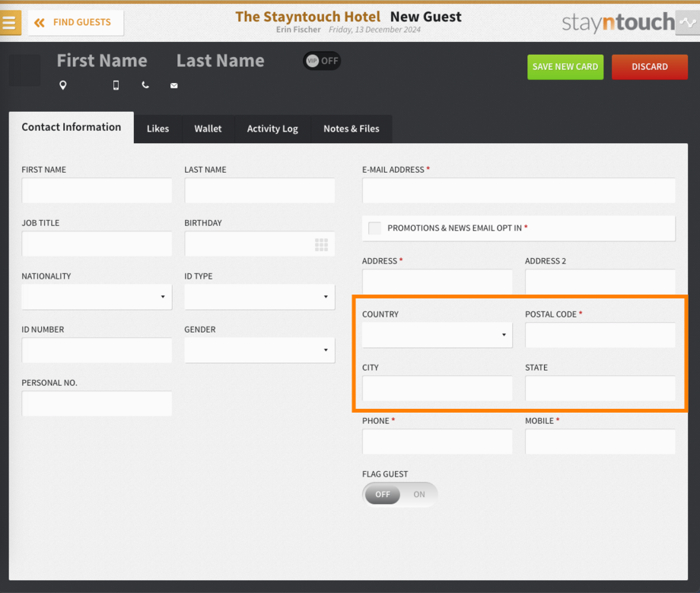The image size is (700, 593).
Task: Focus the First Name input field
Action: 97,190
